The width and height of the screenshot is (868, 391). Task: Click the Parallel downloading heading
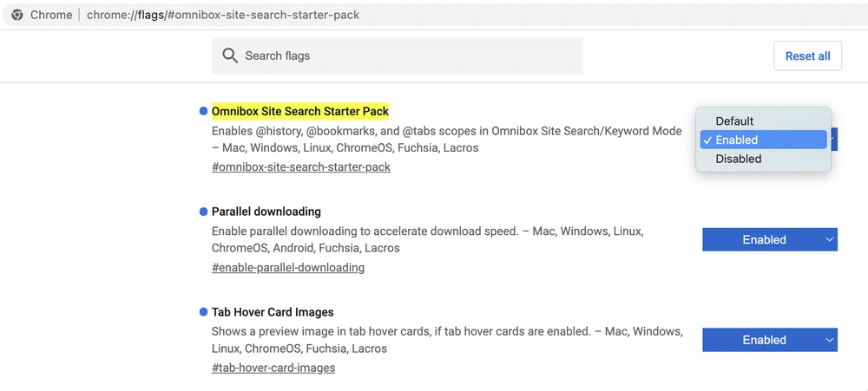pyautogui.click(x=266, y=212)
